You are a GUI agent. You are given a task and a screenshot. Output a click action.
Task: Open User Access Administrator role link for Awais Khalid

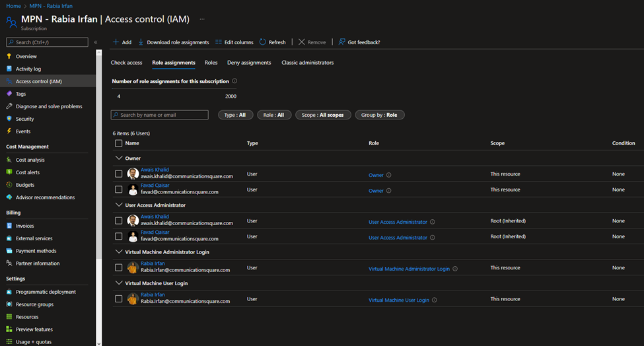[x=398, y=222]
